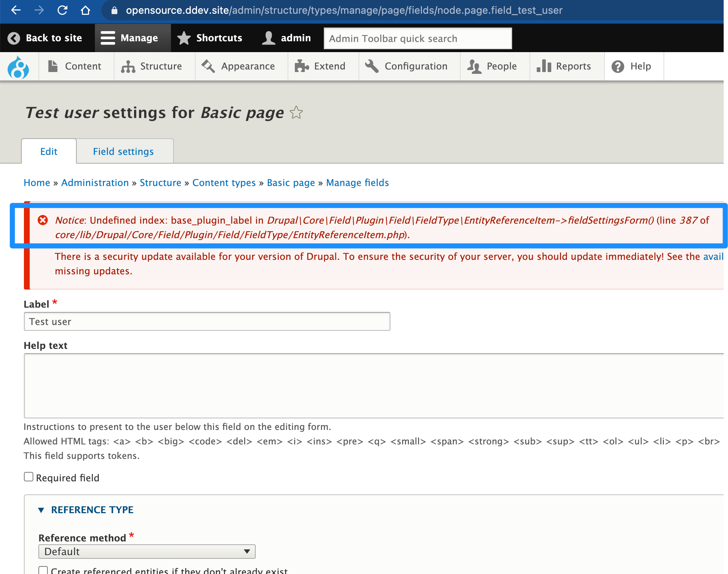Viewport: 728px width, 574px height.
Task: Open the Content types breadcrumb link
Action: click(224, 183)
